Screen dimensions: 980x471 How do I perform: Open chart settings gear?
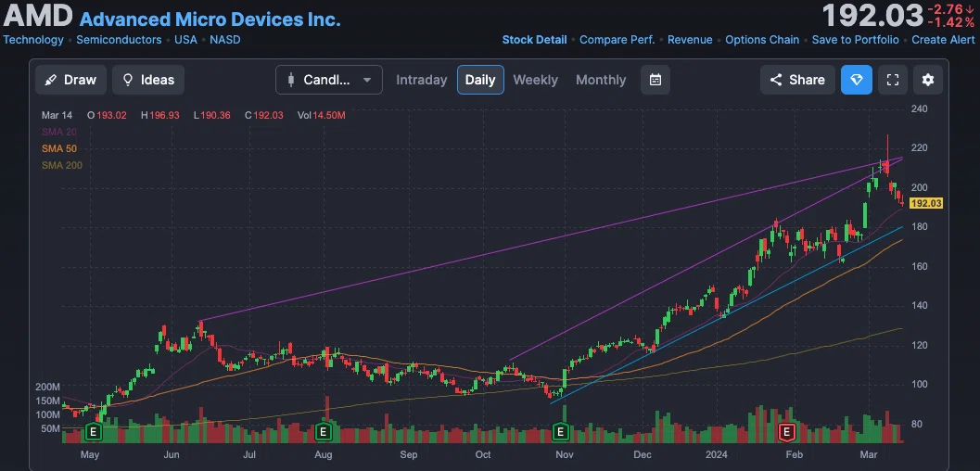point(928,80)
